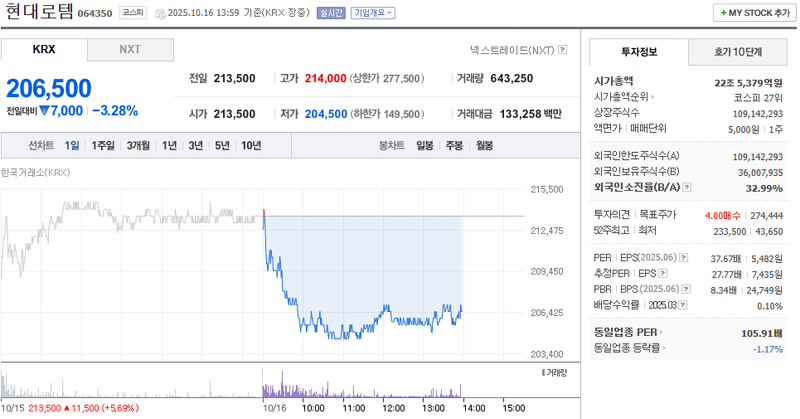
Task: Click the 거래량 volume legend swatch
Action: tap(541, 372)
